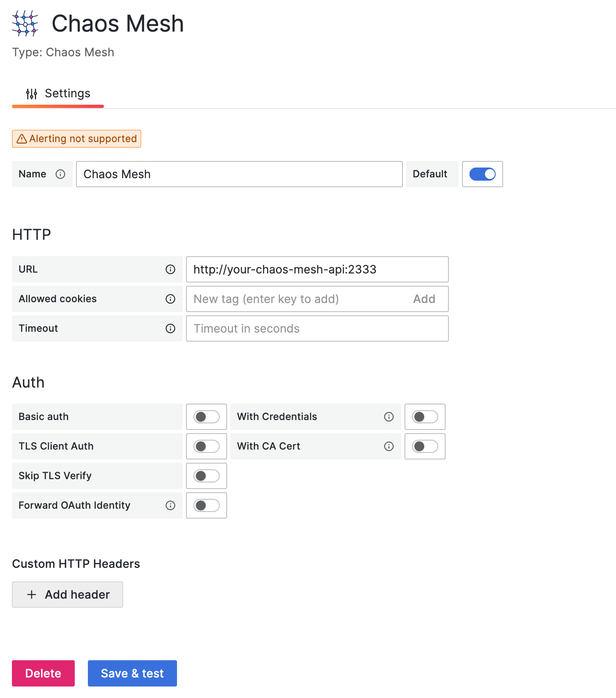Viewport: 616px width, 698px height.
Task: Open the Settings tab
Action: tap(58, 94)
